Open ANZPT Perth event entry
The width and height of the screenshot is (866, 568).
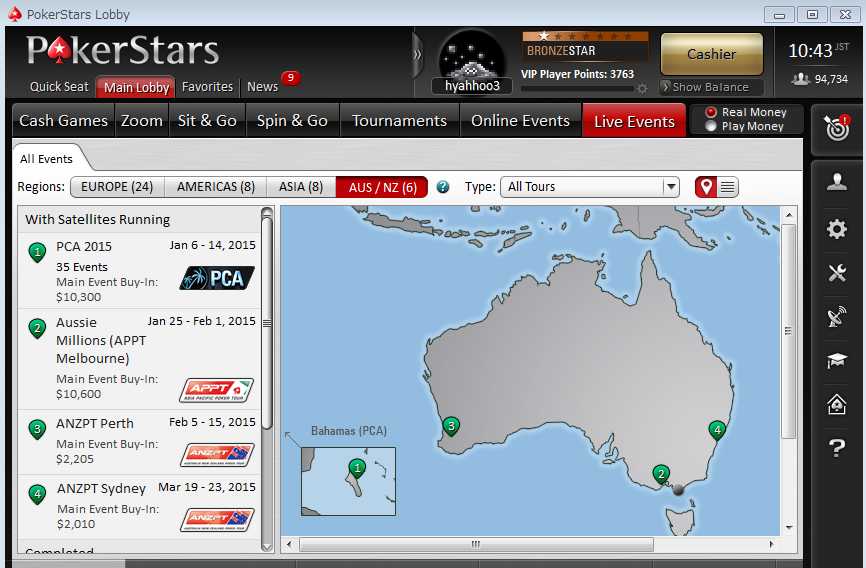point(139,441)
